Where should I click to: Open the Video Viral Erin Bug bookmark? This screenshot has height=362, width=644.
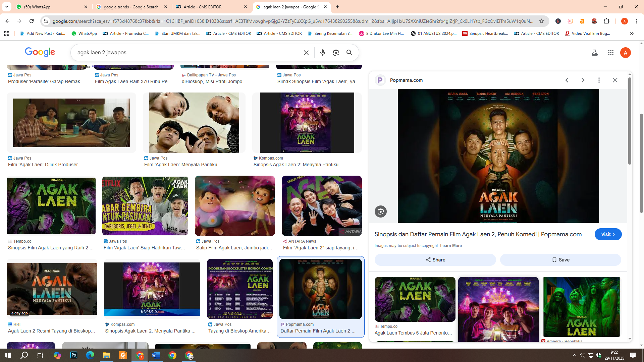coord(588,34)
